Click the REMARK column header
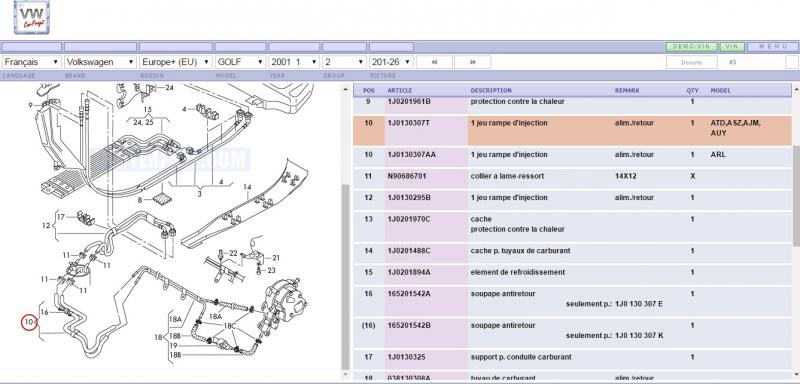800x384 pixels. coord(627,90)
